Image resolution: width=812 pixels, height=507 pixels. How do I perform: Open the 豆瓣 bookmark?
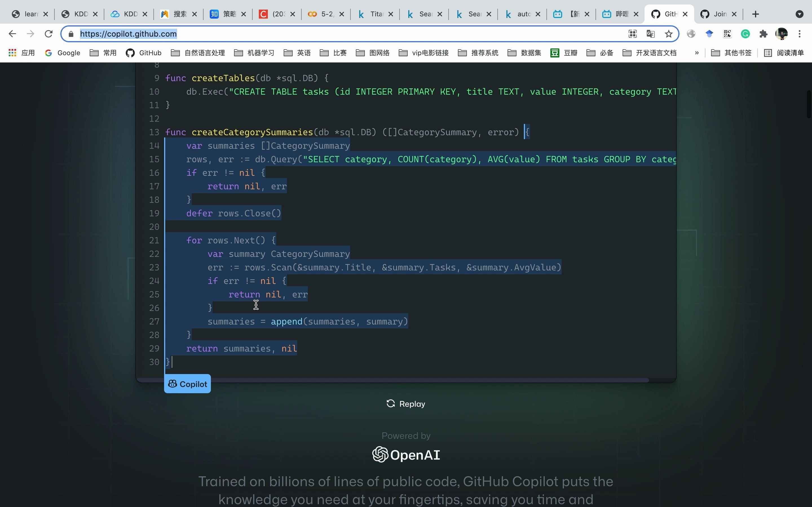pos(564,53)
